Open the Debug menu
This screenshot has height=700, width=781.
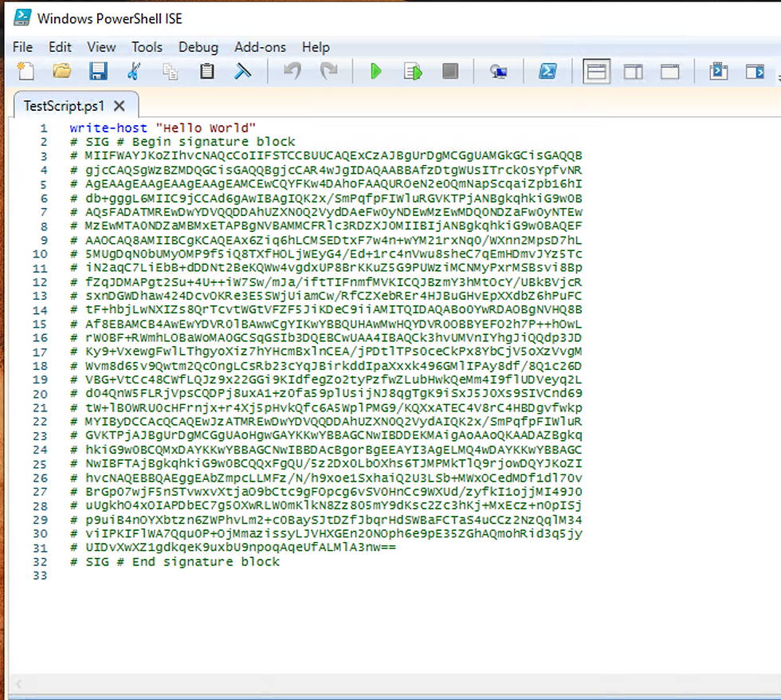pos(198,47)
